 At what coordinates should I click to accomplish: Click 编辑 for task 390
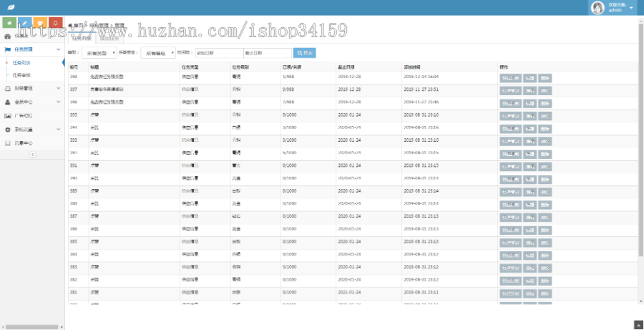pos(530,180)
